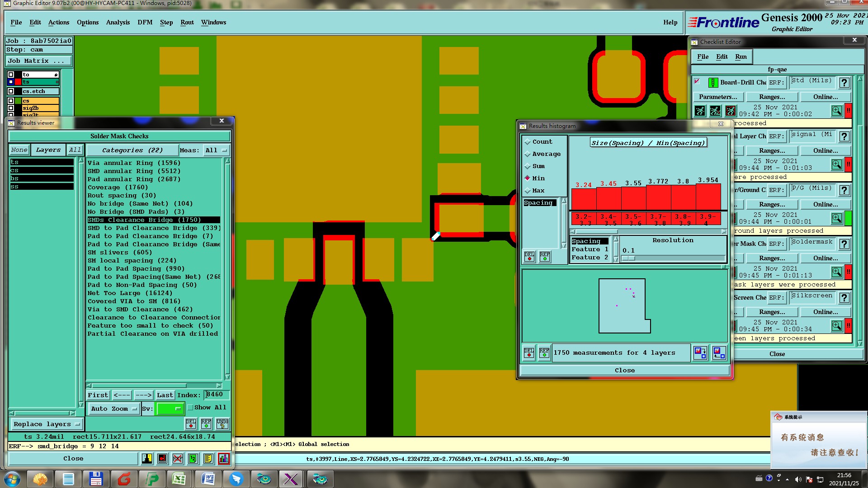Click the crossed-out REF icon
The image size is (868, 488).
tap(178, 459)
